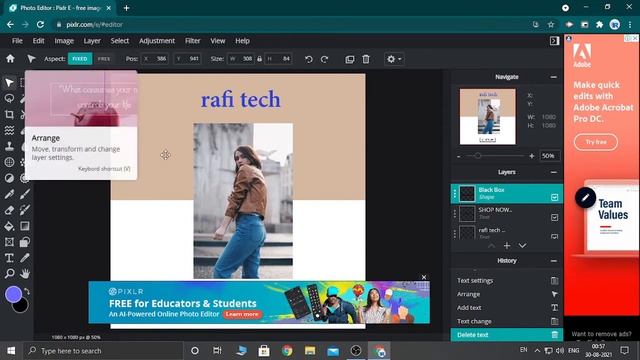The width and height of the screenshot is (640, 360).
Task: Collapse the History panel
Action: [553, 261]
